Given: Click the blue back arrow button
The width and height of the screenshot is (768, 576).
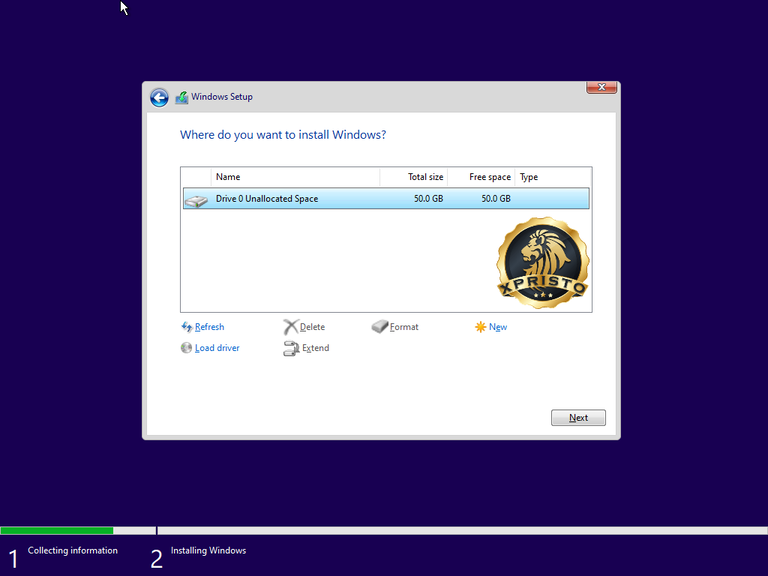Looking at the screenshot, I should [x=159, y=97].
